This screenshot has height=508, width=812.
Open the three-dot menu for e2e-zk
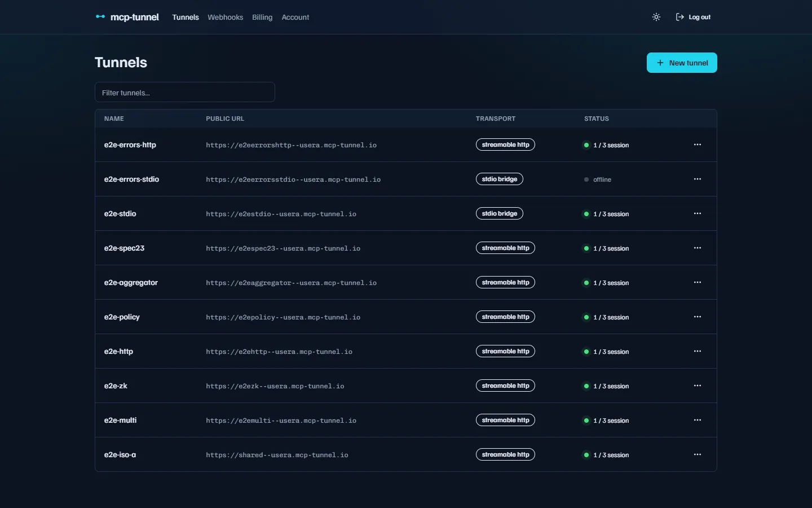click(x=698, y=386)
